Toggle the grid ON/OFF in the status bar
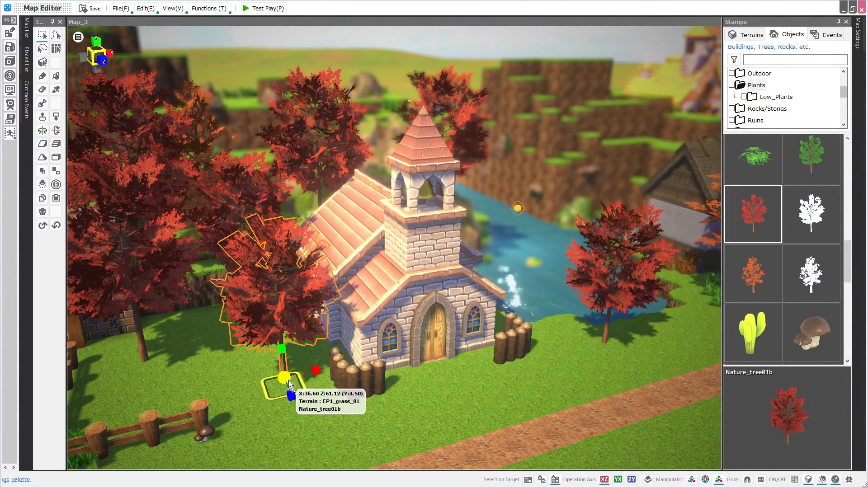The image size is (868, 488). [x=761, y=479]
